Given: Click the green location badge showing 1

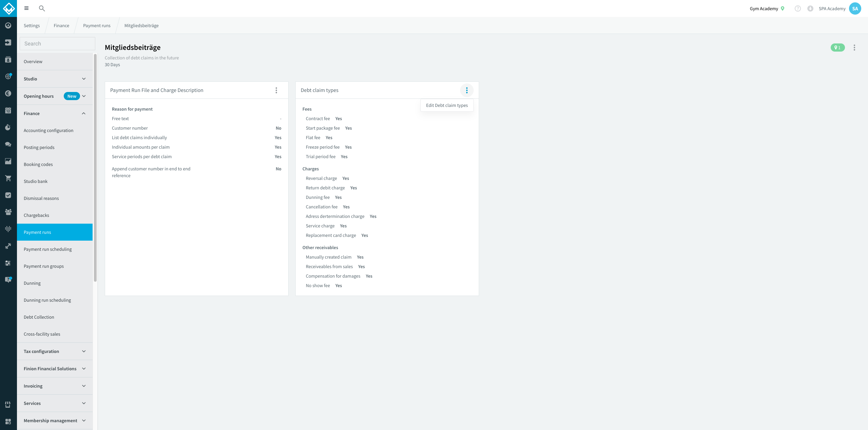Looking at the screenshot, I should pyautogui.click(x=837, y=48).
